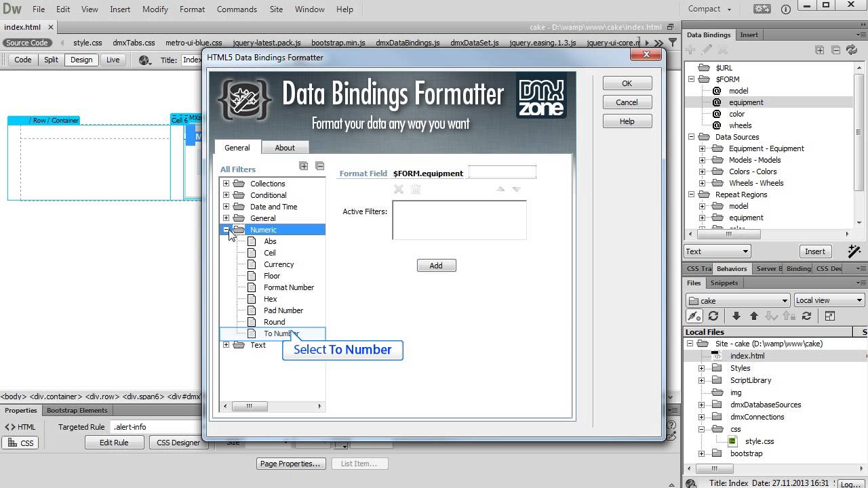868x488 pixels.
Task: Collapse the $FORM node in Data Bindings
Action: (692, 79)
